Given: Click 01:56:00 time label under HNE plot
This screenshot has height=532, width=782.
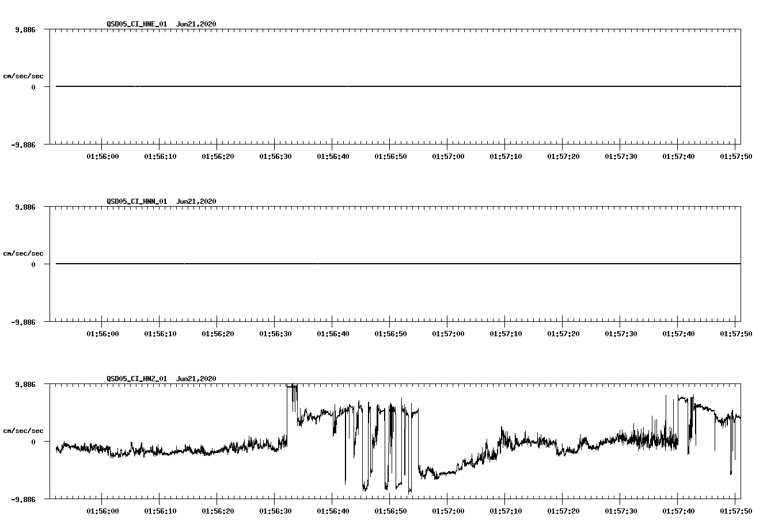Looking at the screenshot, I should (x=103, y=156).
